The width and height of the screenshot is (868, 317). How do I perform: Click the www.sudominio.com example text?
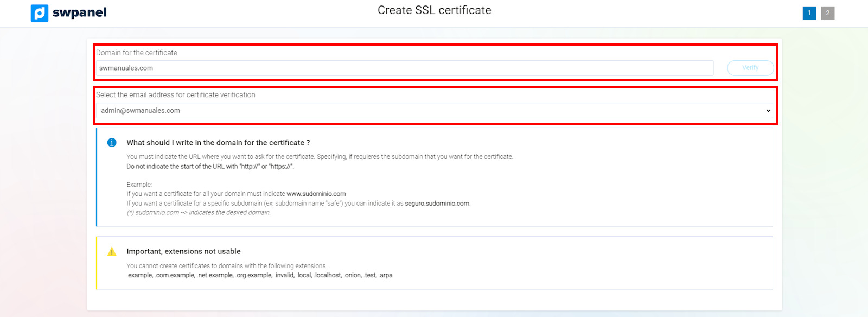(316, 194)
